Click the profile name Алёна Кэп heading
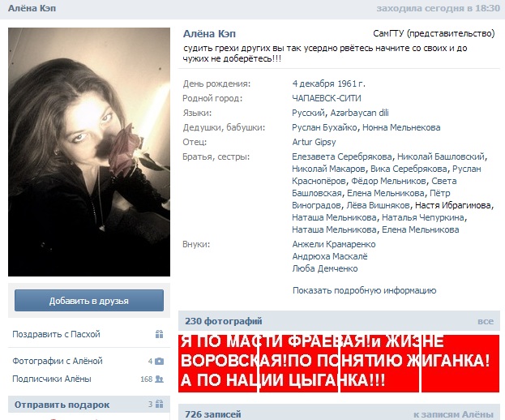 click(x=209, y=34)
